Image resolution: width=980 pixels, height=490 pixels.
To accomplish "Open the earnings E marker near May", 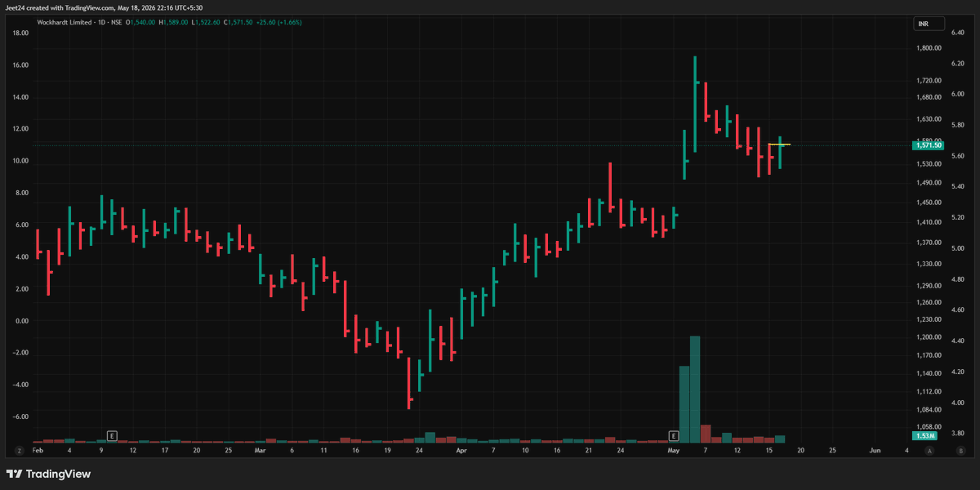I will (x=674, y=436).
